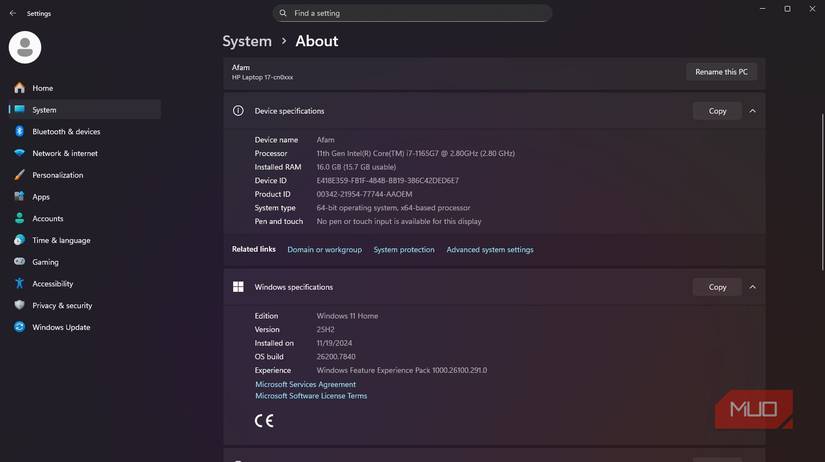Click the Installed RAM value 16.0 GB
The width and height of the screenshot is (825, 462).
click(356, 167)
